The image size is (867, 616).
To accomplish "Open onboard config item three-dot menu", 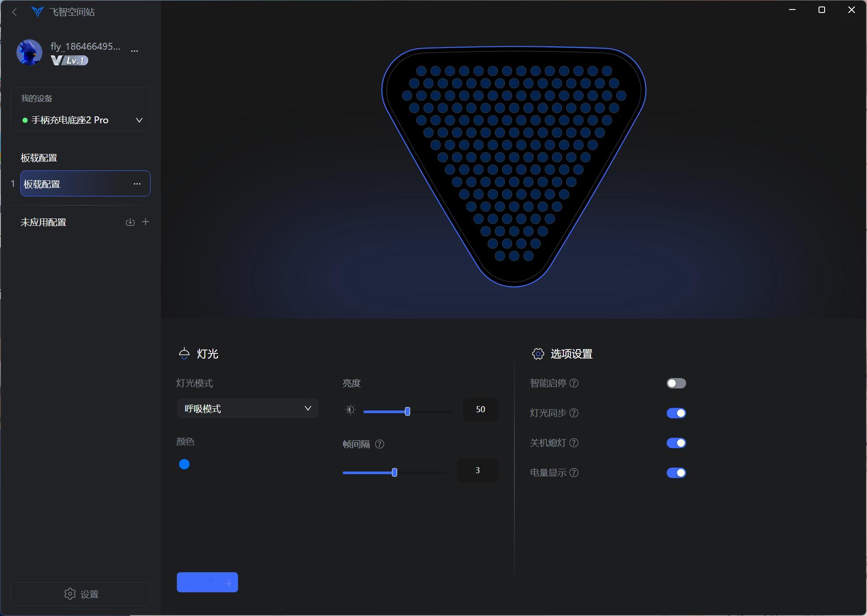I will (x=137, y=184).
